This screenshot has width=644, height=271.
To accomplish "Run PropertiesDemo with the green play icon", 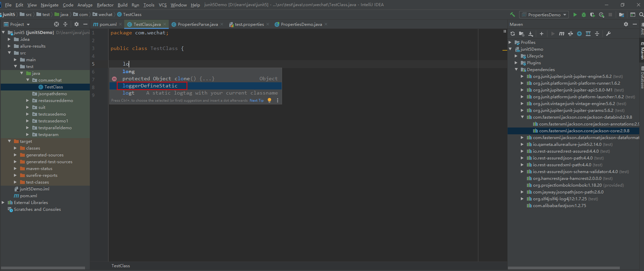I will (575, 15).
